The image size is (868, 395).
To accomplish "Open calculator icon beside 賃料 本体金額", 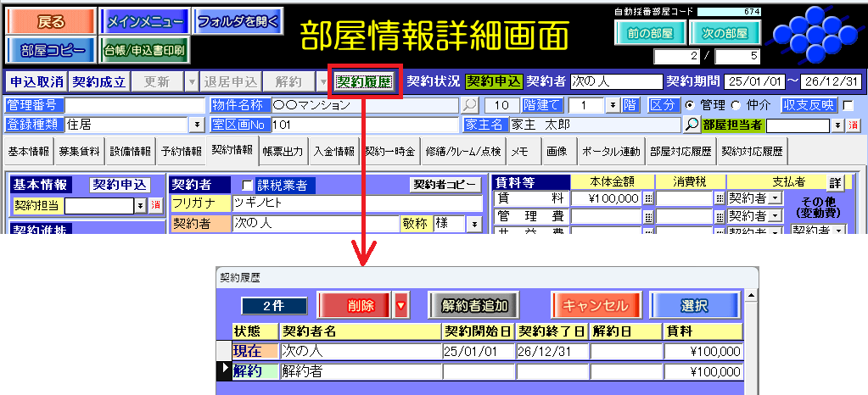I will coord(648,198).
